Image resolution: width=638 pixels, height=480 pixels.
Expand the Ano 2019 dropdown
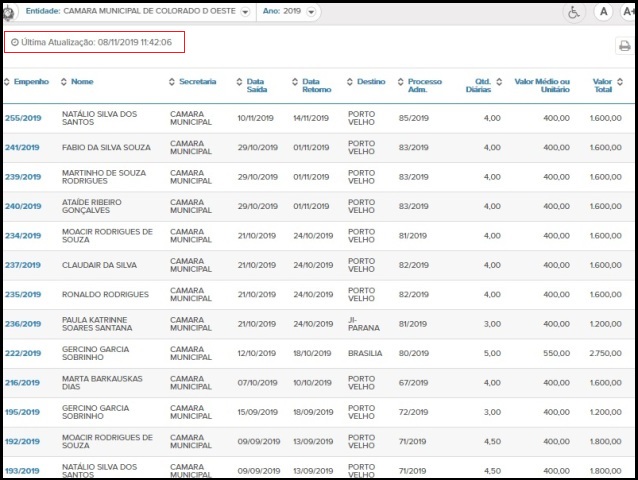point(313,12)
